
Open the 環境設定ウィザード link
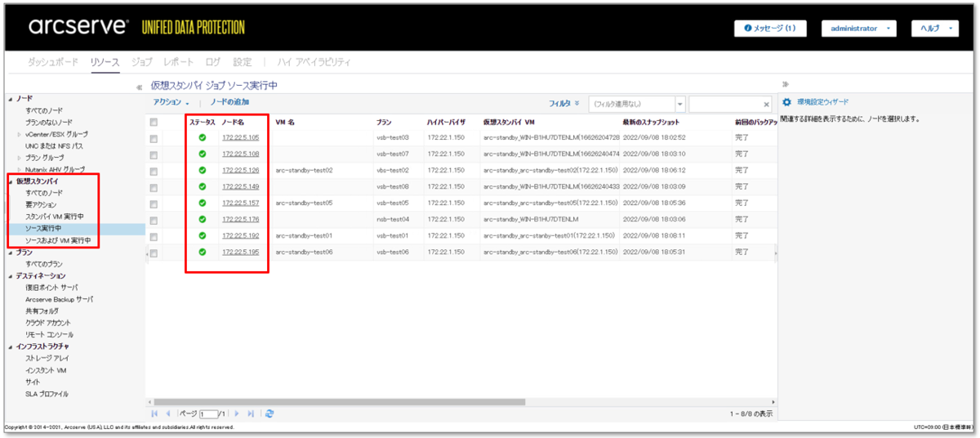click(822, 102)
